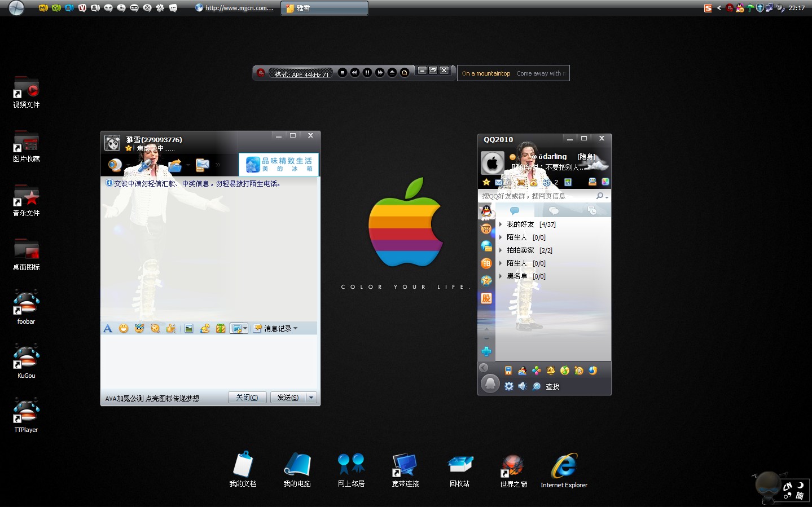Screen dimensions: 812x507
Task: Click the 关闭(C) button in chat
Action: [x=247, y=398]
